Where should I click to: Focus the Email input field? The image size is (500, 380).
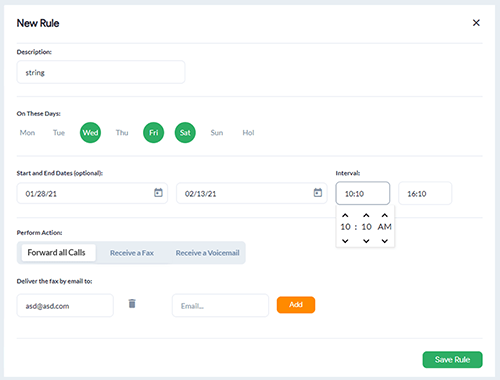point(220,305)
